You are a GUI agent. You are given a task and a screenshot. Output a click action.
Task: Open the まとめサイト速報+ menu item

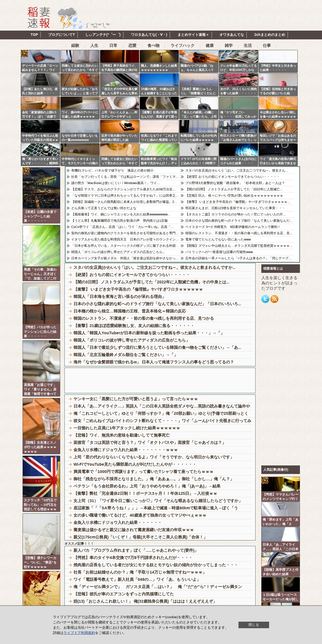point(193,35)
